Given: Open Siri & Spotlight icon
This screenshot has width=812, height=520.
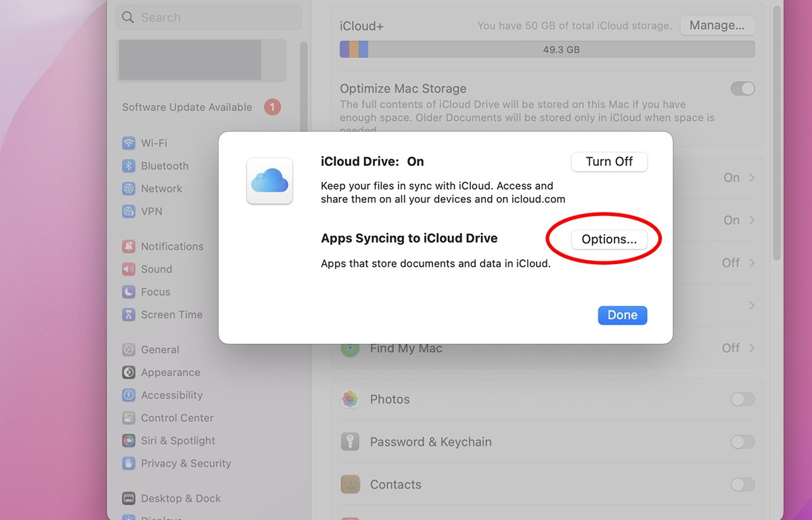Looking at the screenshot, I should tap(129, 441).
